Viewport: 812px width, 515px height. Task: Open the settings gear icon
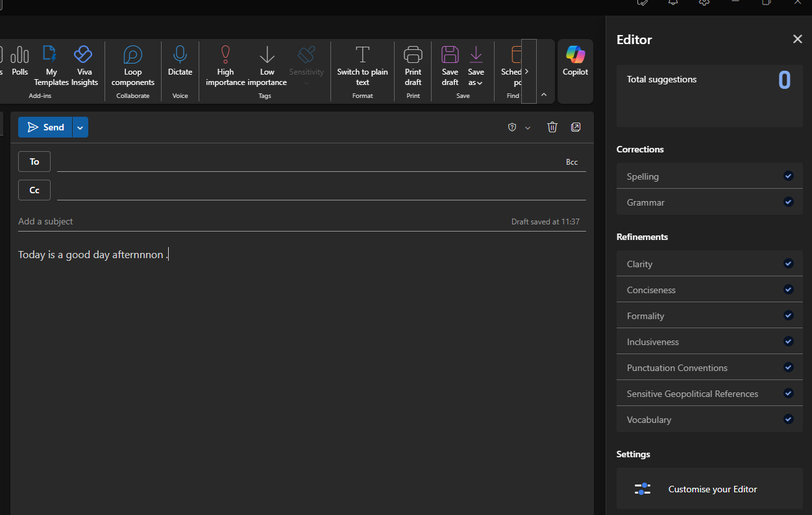(x=704, y=3)
